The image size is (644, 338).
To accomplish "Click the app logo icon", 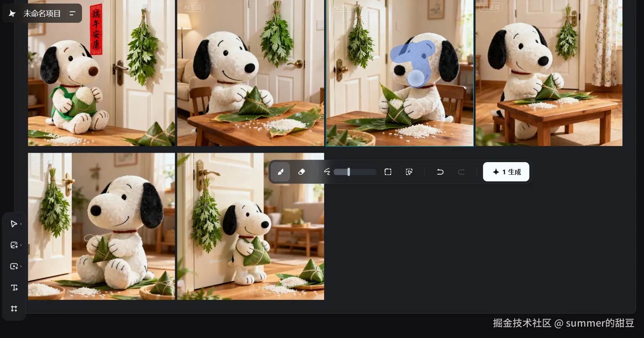I will tap(12, 13).
